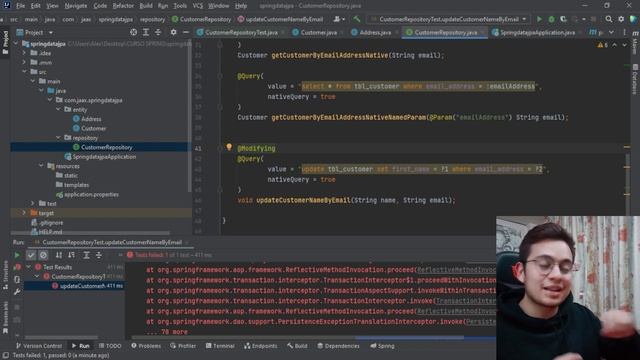
Task: Select application.properties in project tree
Action: [87, 194]
